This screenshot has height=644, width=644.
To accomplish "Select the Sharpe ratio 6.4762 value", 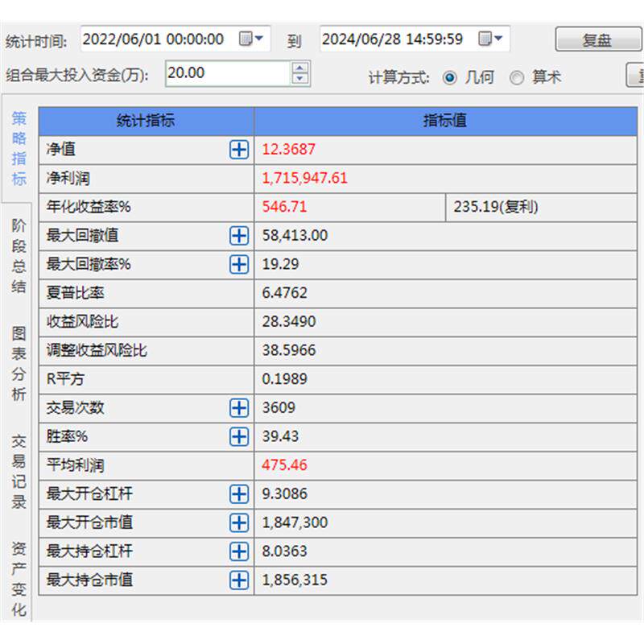I will (x=446, y=293).
